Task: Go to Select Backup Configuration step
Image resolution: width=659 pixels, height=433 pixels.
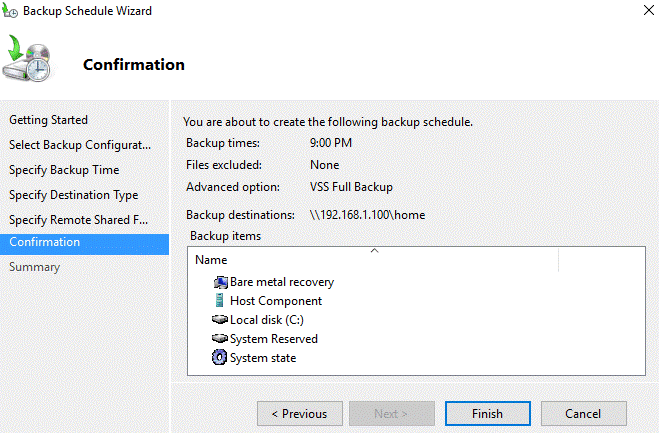Action: pyautogui.click(x=80, y=145)
